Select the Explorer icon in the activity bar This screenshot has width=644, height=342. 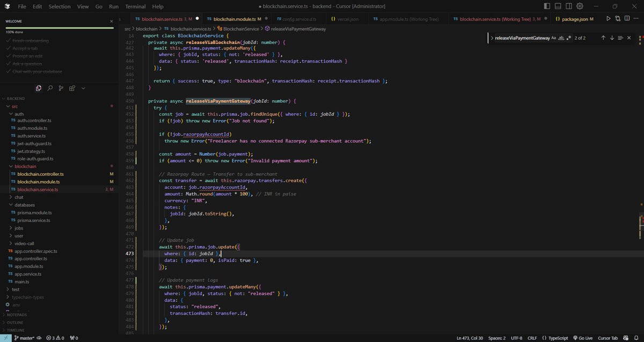(x=38, y=88)
